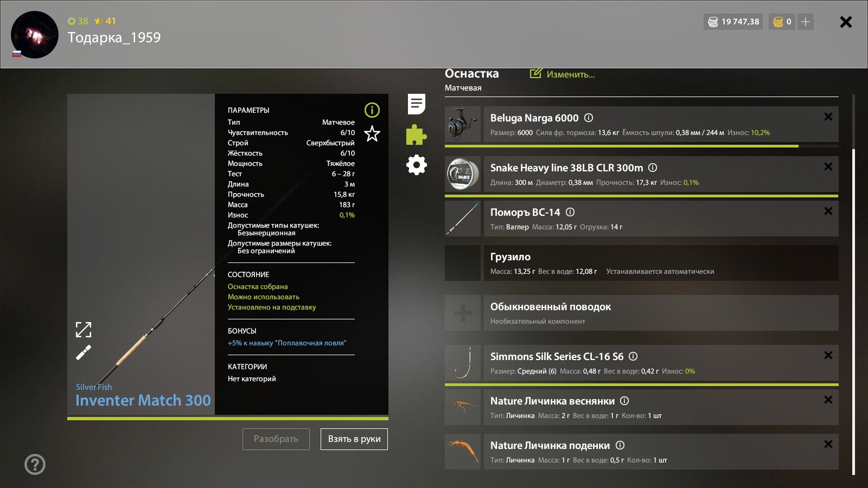
Task: Click Snake line spool thumbnail
Action: pos(463,174)
